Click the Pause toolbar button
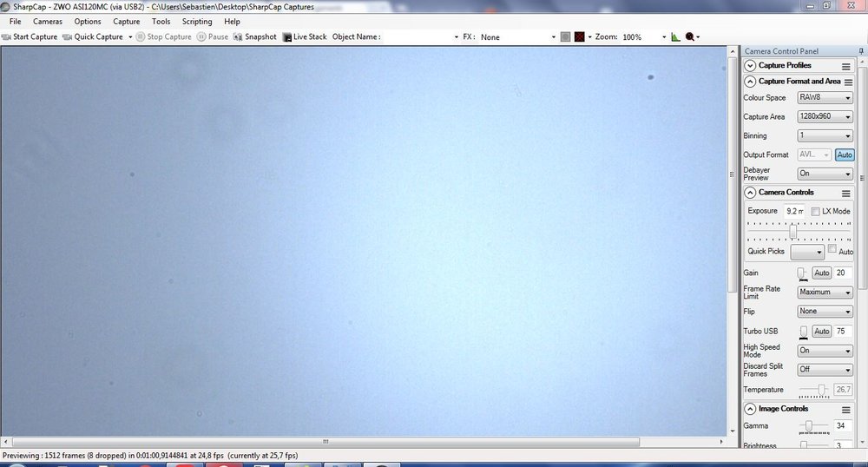This screenshot has width=868, height=467. coord(213,36)
